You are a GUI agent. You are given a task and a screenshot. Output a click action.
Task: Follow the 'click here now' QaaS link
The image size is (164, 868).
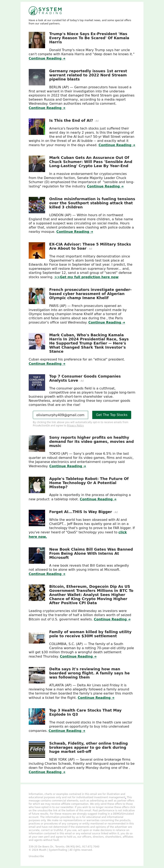[x=78, y=534]
